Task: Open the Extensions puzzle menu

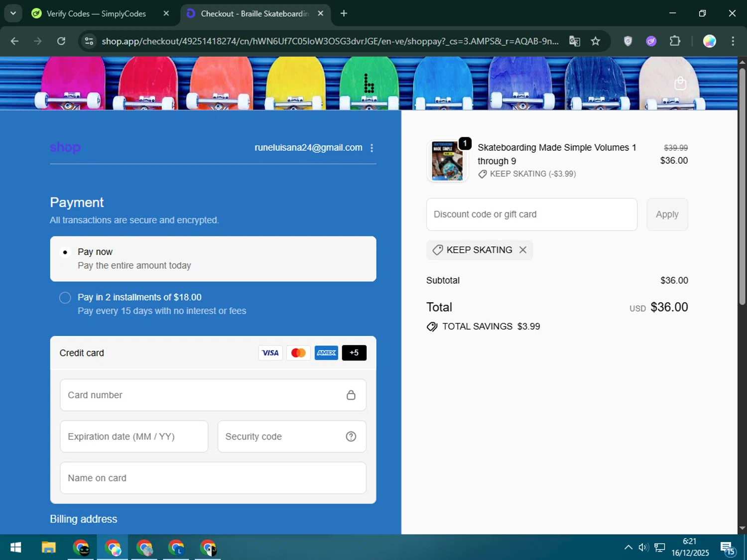Action: [x=675, y=41]
